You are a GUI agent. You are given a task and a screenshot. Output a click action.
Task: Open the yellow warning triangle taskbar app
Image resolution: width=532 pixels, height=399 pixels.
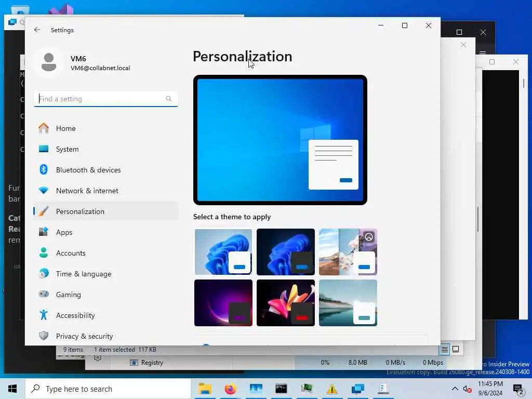click(332, 389)
